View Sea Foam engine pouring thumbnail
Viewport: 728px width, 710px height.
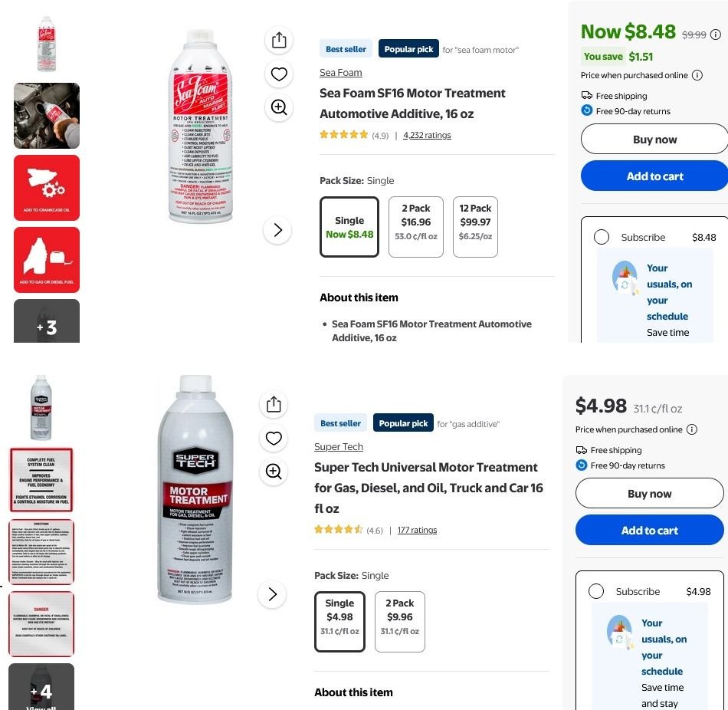[x=47, y=116]
